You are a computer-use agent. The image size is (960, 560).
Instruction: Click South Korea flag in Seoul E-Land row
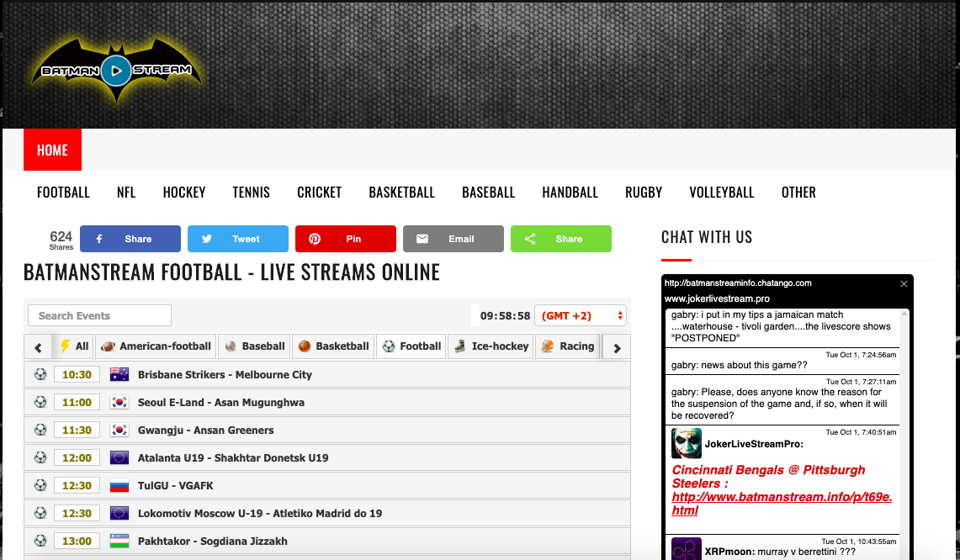coord(119,402)
